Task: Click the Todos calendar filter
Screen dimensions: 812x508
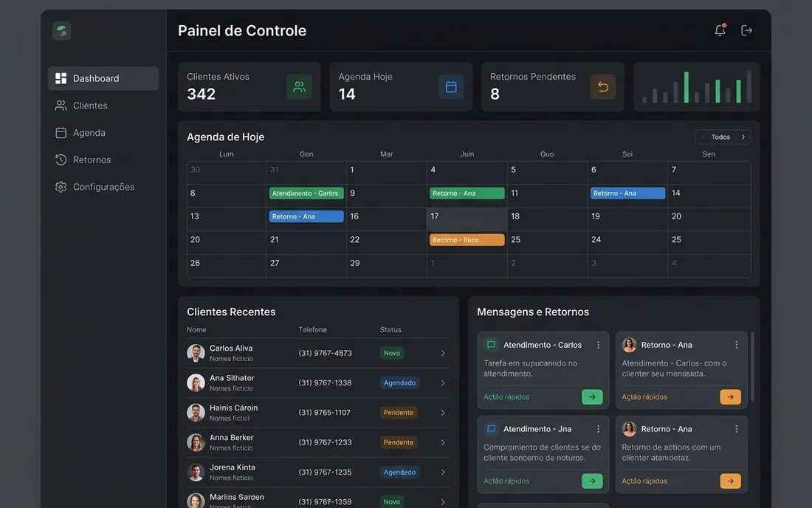Action: (x=720, y=137)
